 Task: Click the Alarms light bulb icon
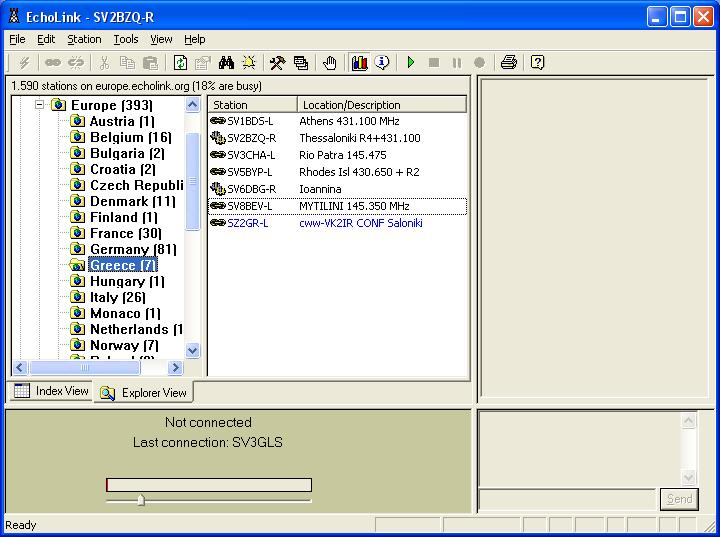[x=249, y=62]
